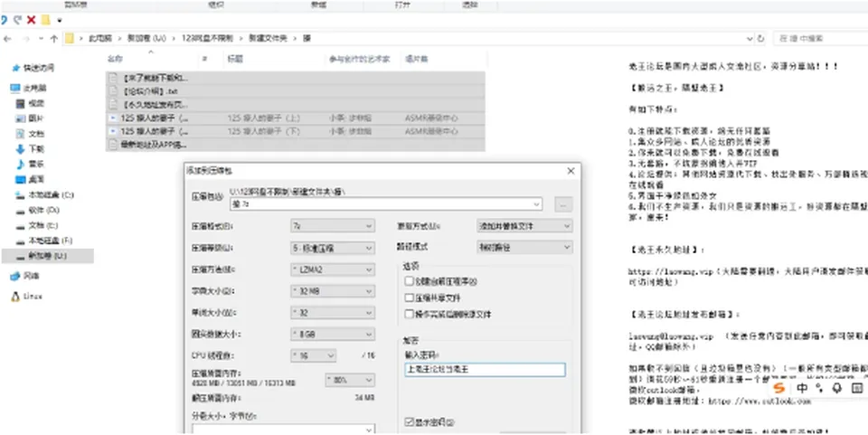
Task: Open the recent locations dropdown arrow
Action: (x=41, y=39)
